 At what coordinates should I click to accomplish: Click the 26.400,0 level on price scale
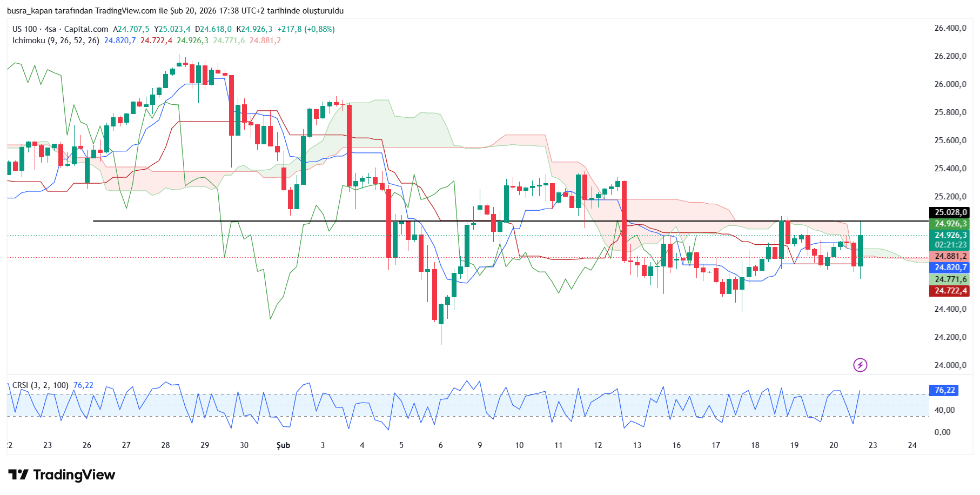coord(950,28)
